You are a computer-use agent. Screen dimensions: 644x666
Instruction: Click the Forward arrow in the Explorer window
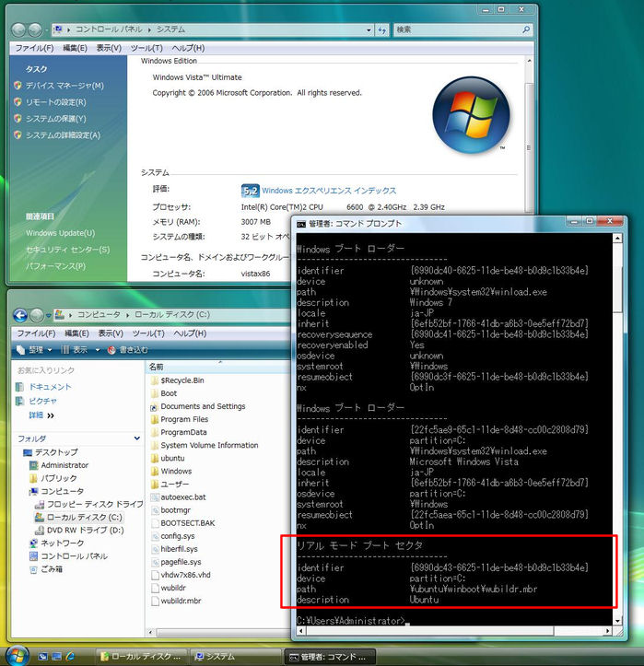click(x=37, y=315)
